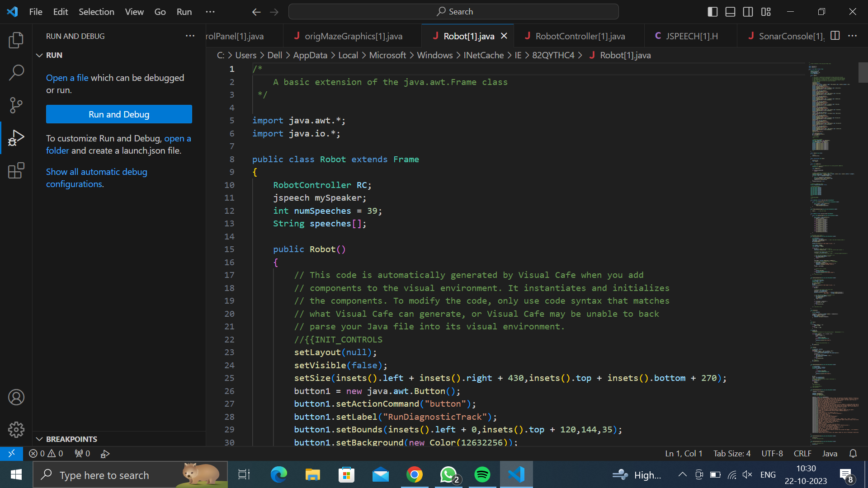Click the debug launch icon in status bar
Image resolution: width=868 pixels, height=488 pixels.
(105, 454)
